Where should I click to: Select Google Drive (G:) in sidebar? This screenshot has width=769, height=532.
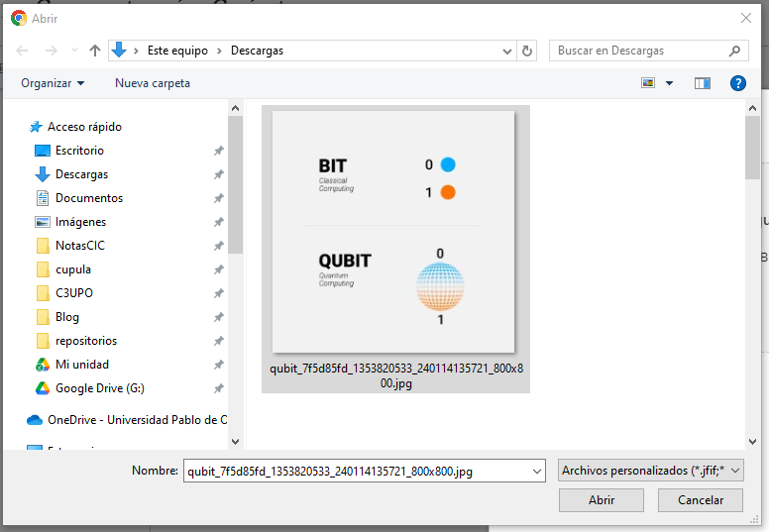99,388
